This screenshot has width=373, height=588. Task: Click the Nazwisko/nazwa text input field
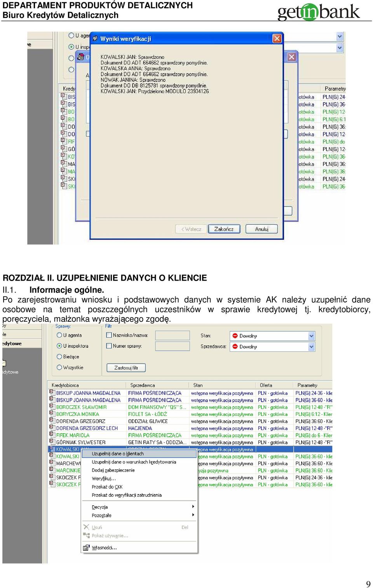click(172, 335)
